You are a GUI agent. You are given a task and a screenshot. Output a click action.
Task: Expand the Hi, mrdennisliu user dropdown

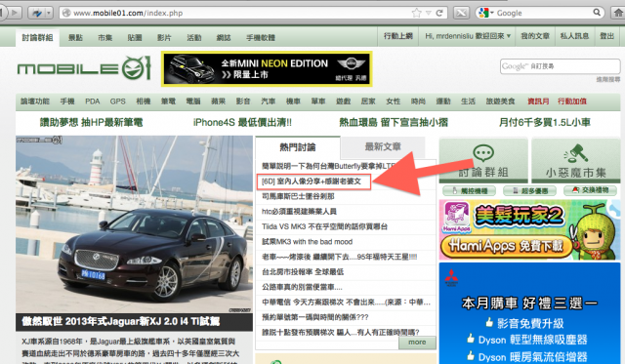coord(467,36)
